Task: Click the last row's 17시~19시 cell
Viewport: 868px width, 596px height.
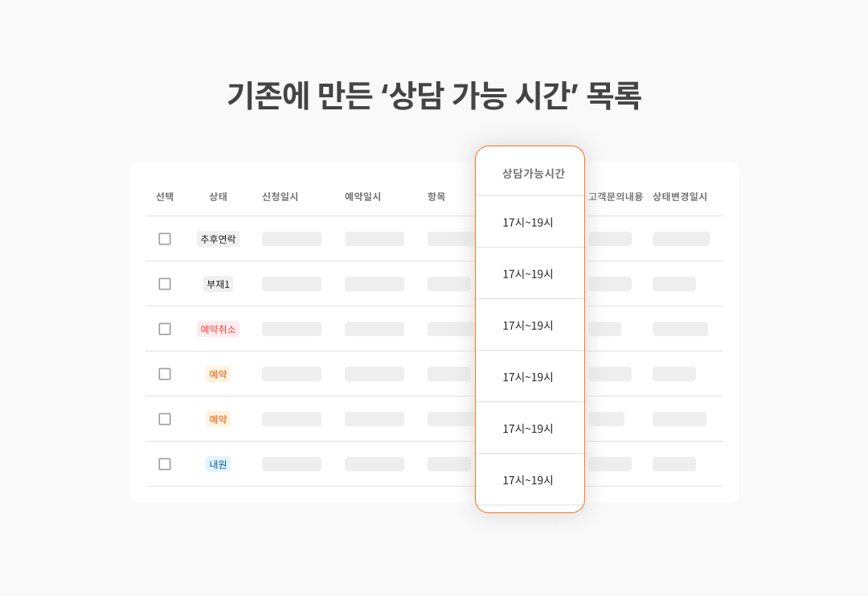Action: click(527, 480)
